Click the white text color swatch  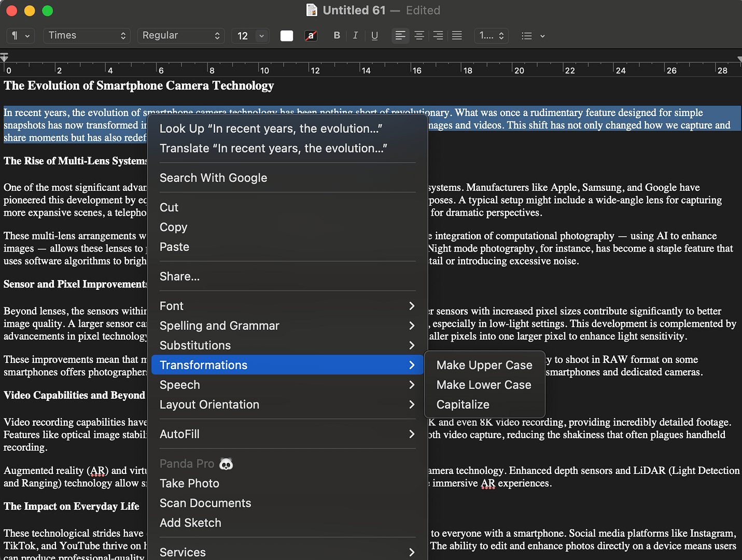(286, 36)
